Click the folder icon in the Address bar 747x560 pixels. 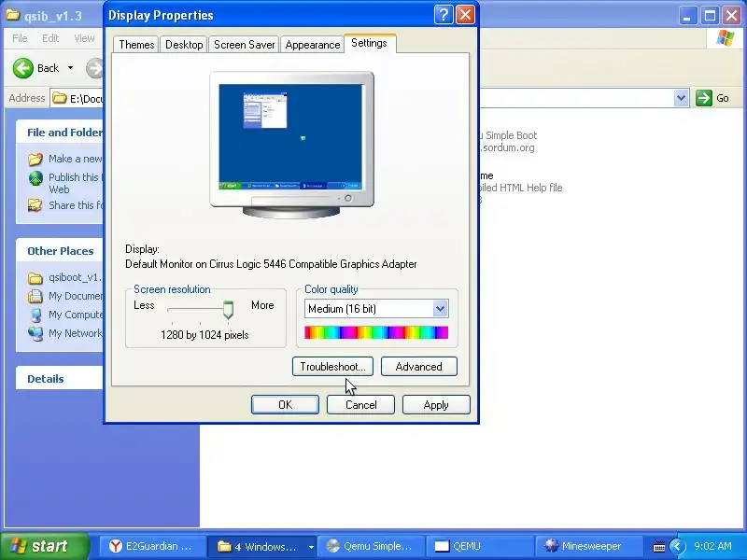[60, 98]
